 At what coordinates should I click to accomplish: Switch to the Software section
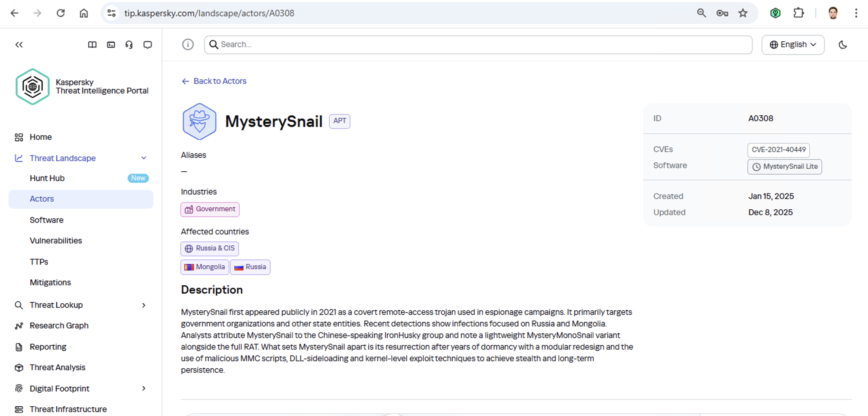pyautogui.click(x=46, y=220)
